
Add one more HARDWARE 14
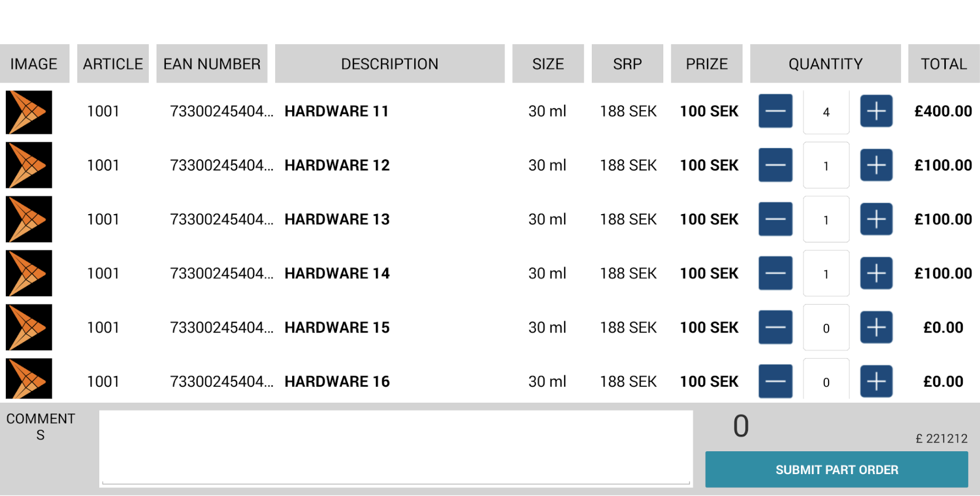pyautogui.click(x=876, y=273)
